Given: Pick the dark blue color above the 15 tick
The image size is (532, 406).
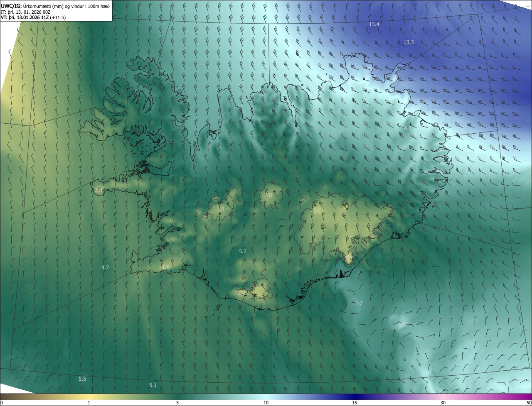Looking at the screenshot, I should coord(355,396).
